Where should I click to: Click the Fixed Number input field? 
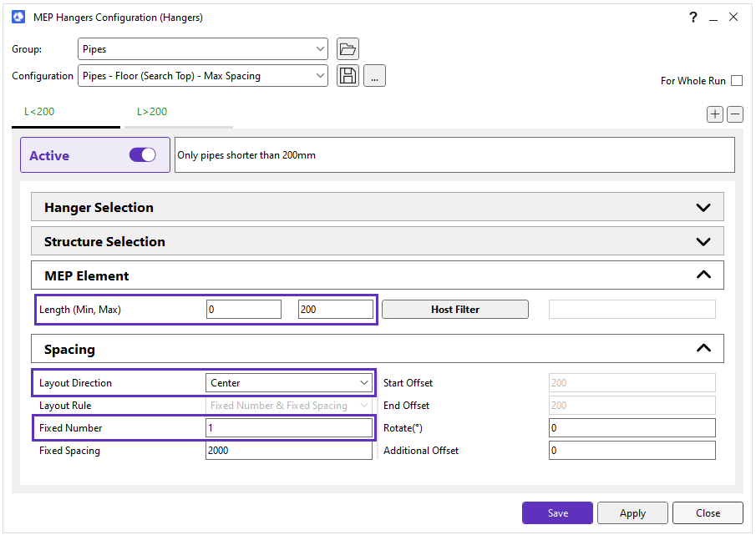(289, 427)
